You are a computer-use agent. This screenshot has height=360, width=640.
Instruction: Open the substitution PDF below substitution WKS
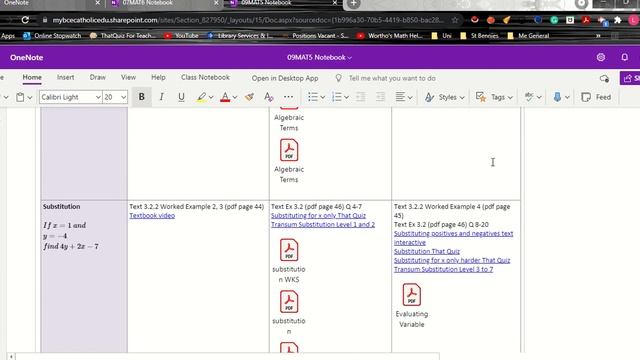[x=289, y=302]
